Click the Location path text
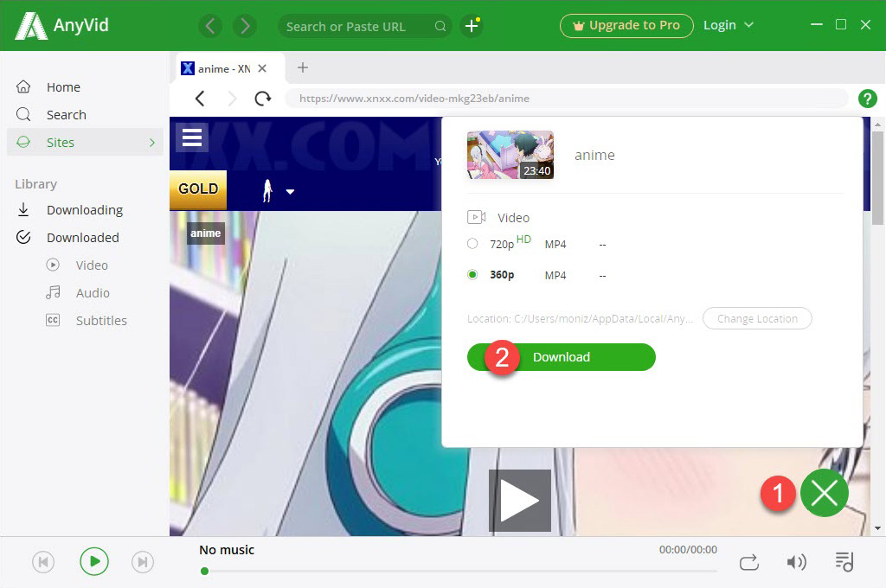886x588 pixels. click(580, 318)
